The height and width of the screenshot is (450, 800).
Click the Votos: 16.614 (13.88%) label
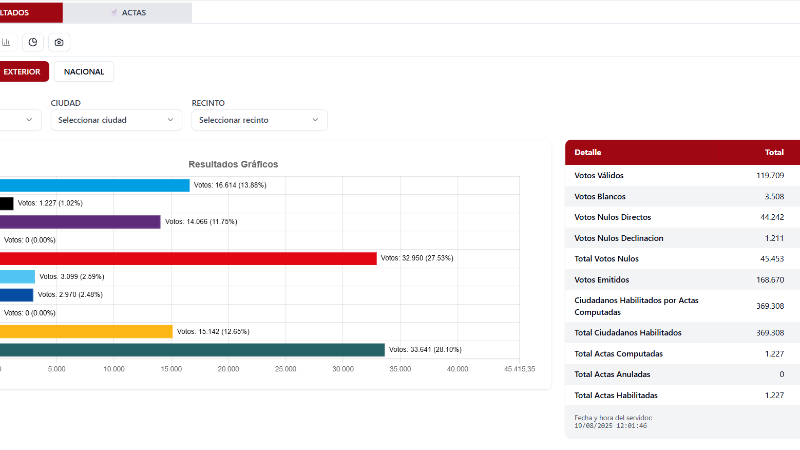point(230,185)
